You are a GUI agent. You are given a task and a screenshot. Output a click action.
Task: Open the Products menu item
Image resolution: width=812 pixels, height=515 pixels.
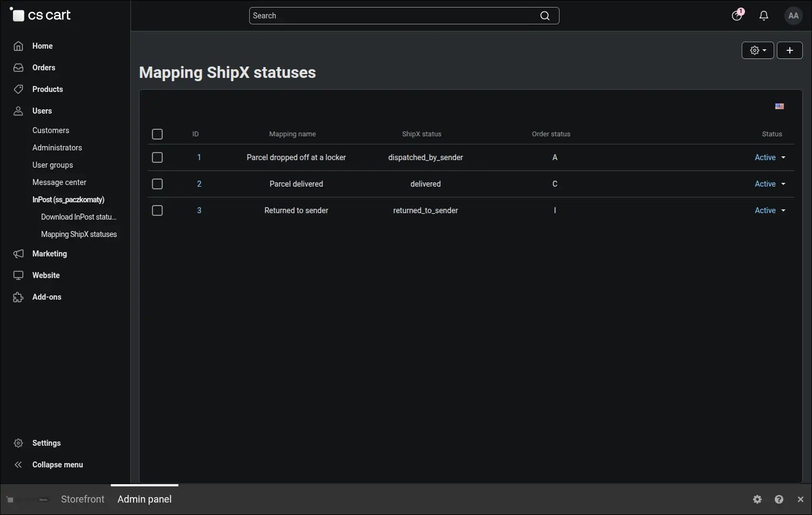point(48,89)
